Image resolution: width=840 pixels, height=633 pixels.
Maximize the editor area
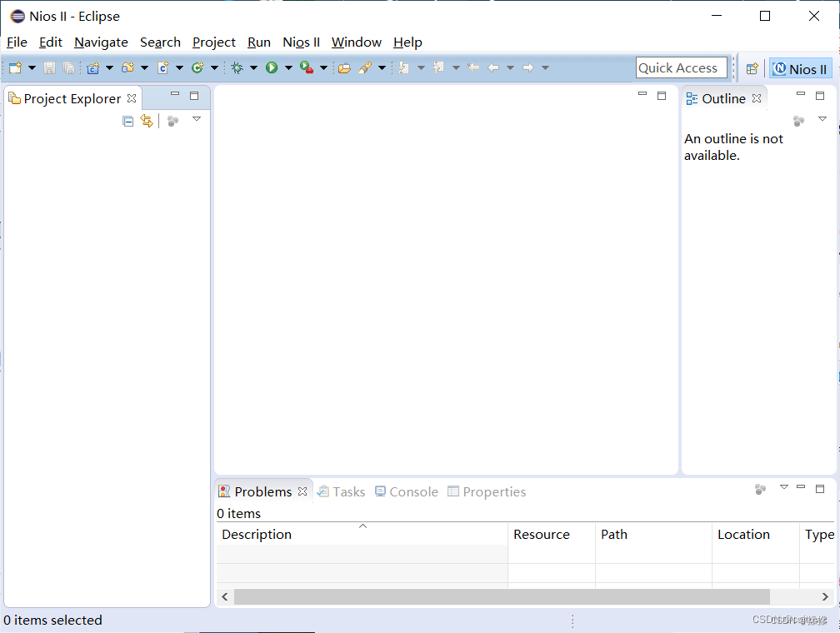click(x=662, y=96)
